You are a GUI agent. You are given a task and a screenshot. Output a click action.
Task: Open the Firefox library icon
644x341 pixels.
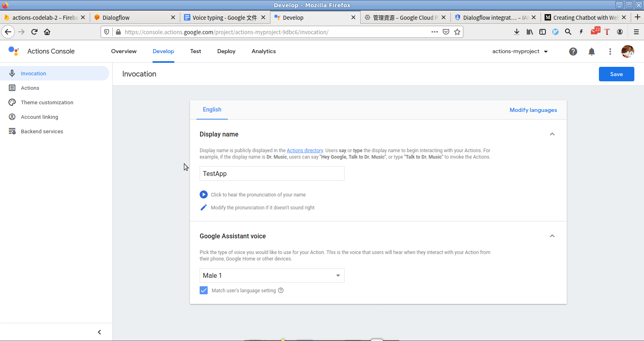pos(530,32)
